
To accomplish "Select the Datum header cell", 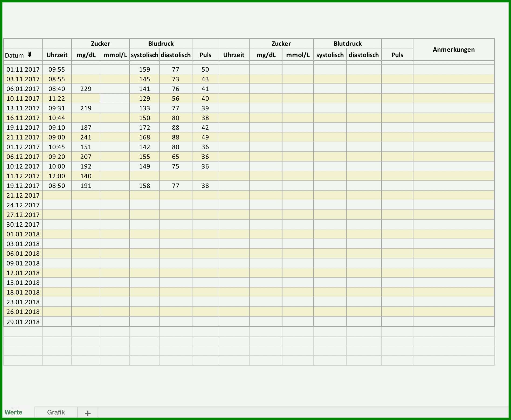I will 23,55.
